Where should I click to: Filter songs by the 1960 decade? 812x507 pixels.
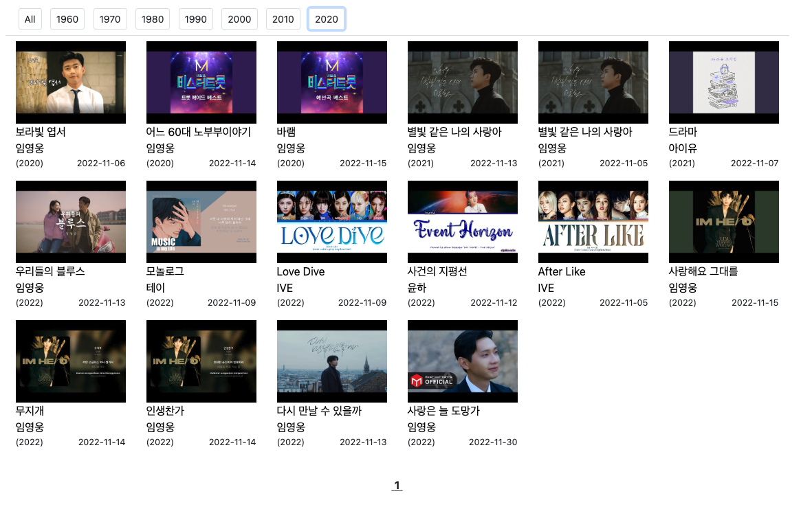[x=67, y=19]
